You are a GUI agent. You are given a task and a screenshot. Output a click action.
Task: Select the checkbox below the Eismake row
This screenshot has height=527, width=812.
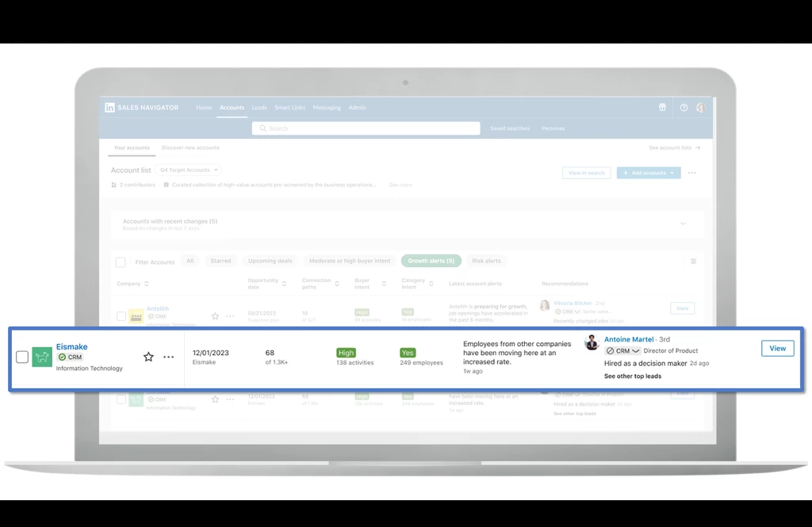pos(121,399)
